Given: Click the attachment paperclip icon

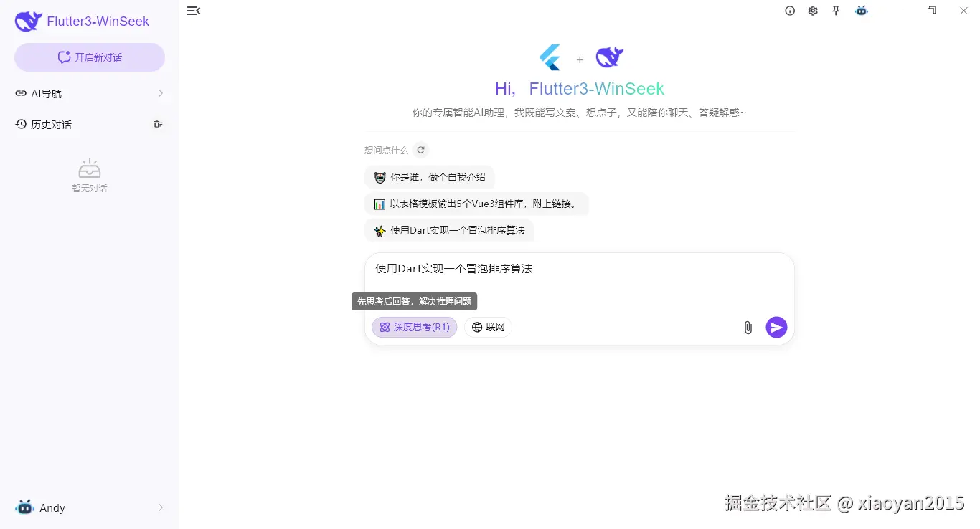Looking at the screenshot, I should [x=748, y=328].
